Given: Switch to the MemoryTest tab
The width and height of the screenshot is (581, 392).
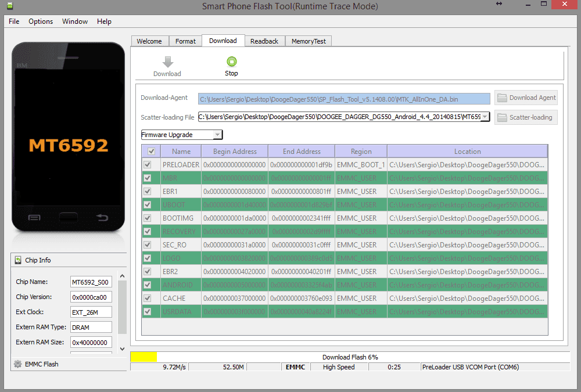Looking at the screenshot, I should (309, 41).
